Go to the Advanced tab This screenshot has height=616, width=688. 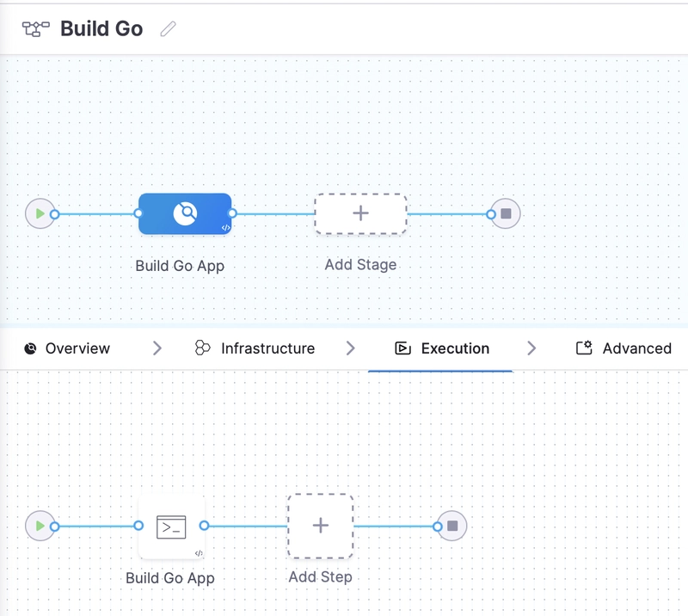click(x=623, y=348)
